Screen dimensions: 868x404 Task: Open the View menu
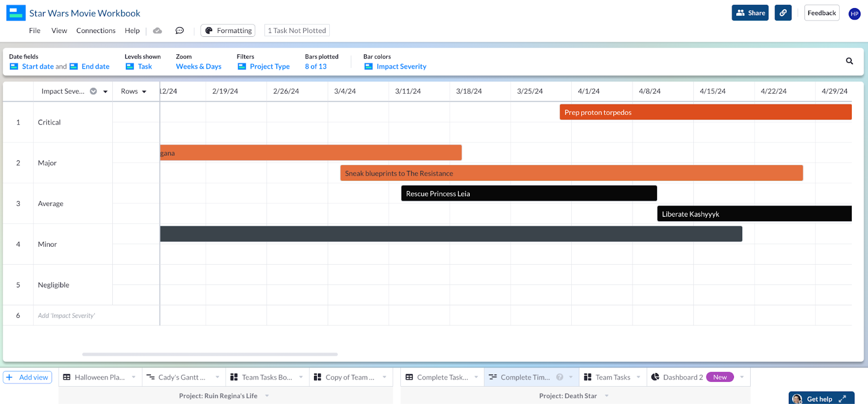pyautogui.click(x=59, y=31)
